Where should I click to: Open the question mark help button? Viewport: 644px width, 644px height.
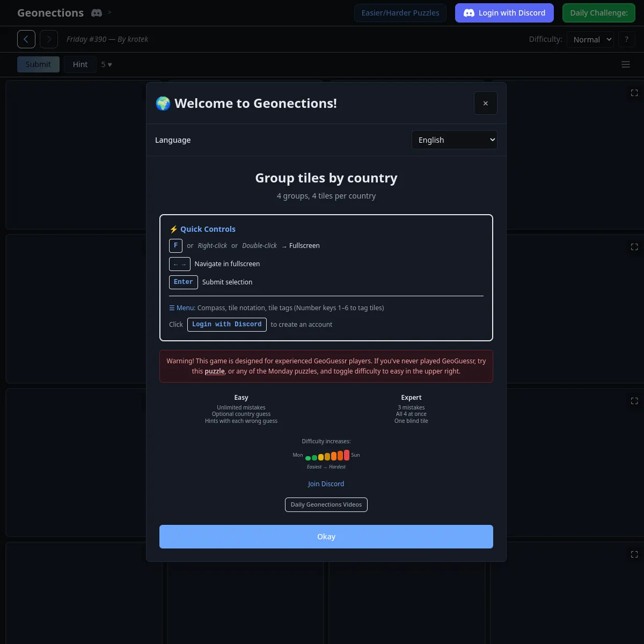pyautogui.click(x=626, y=39)
